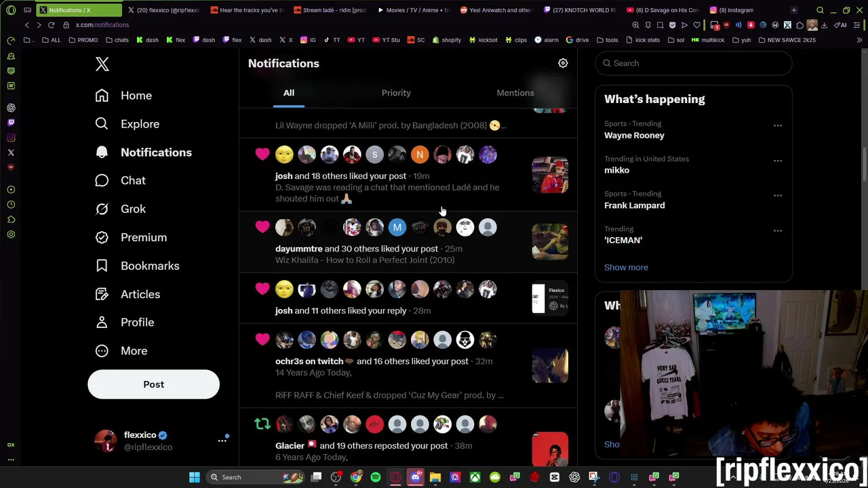Viewport: 868px width, 488px height.
Task: Open the 'ICEMAN' trending topic
Action: 623,240
